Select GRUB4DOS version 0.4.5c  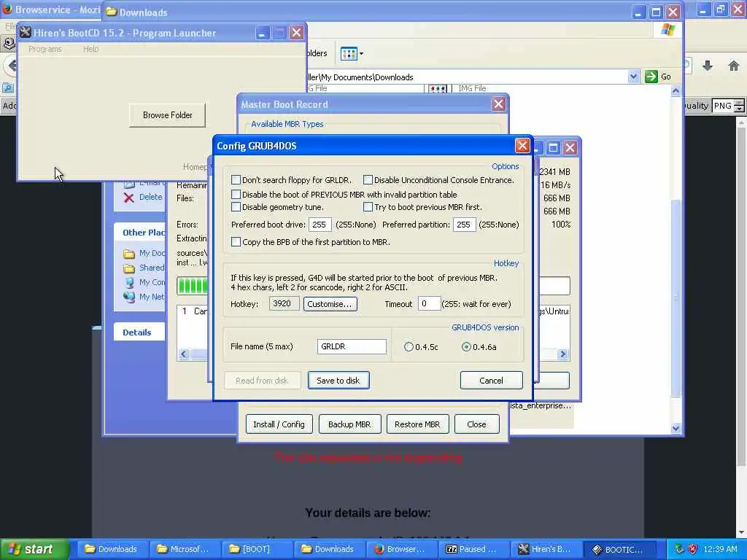click(x=409, y=346)
